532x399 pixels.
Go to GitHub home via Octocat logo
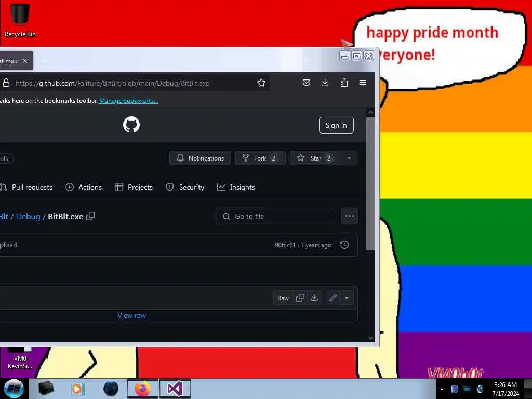131,125
